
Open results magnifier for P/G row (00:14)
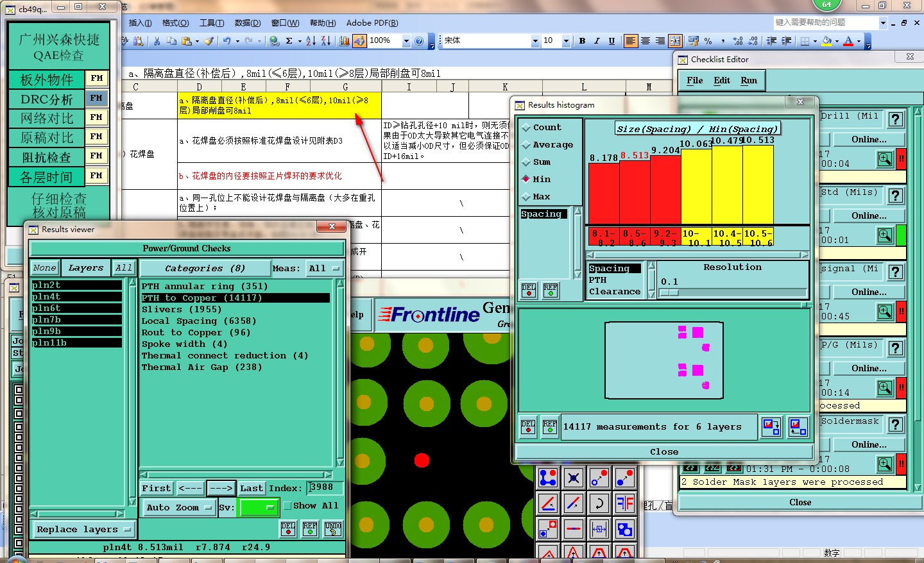[x=885, y=388]
